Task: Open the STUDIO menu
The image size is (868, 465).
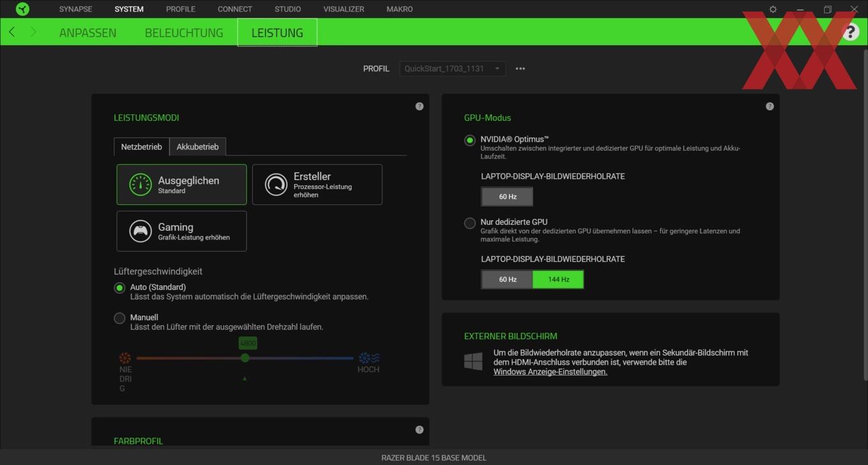Action: point(288,9)
